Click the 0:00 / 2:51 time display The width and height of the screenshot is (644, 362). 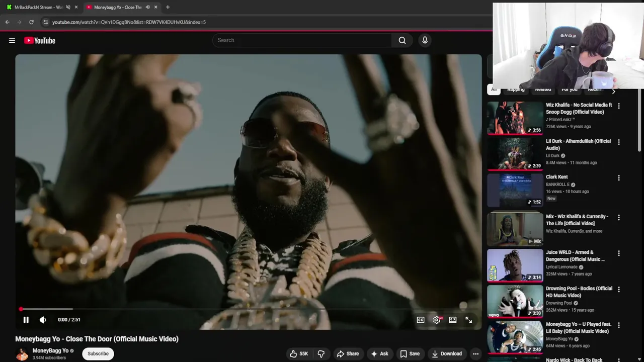69,320
